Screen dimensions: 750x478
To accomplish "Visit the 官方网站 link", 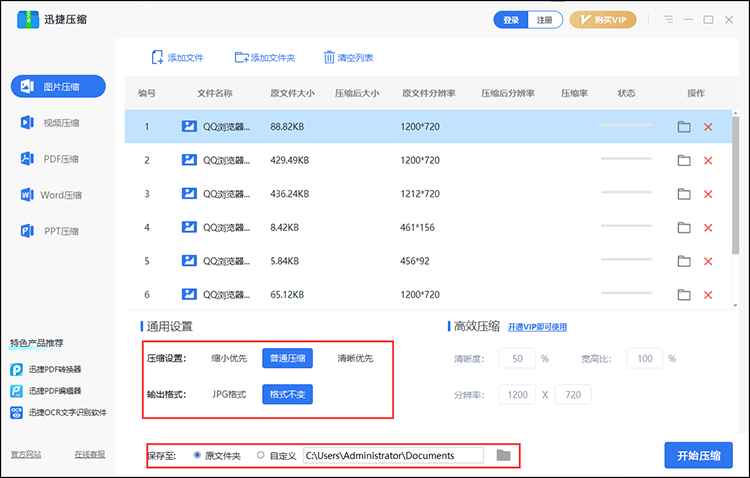I will click(x=26, y=455).
